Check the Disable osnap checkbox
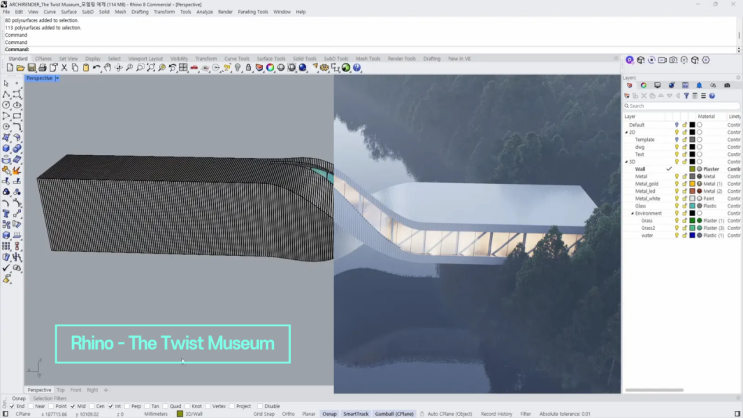 point(260,406)
